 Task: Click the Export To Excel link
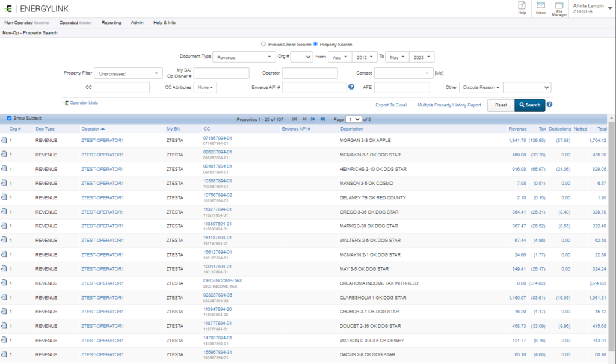391,105
